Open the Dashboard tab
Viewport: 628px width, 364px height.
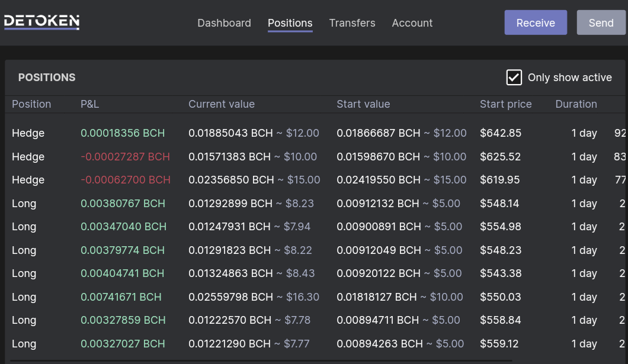[x=225, y=23]
